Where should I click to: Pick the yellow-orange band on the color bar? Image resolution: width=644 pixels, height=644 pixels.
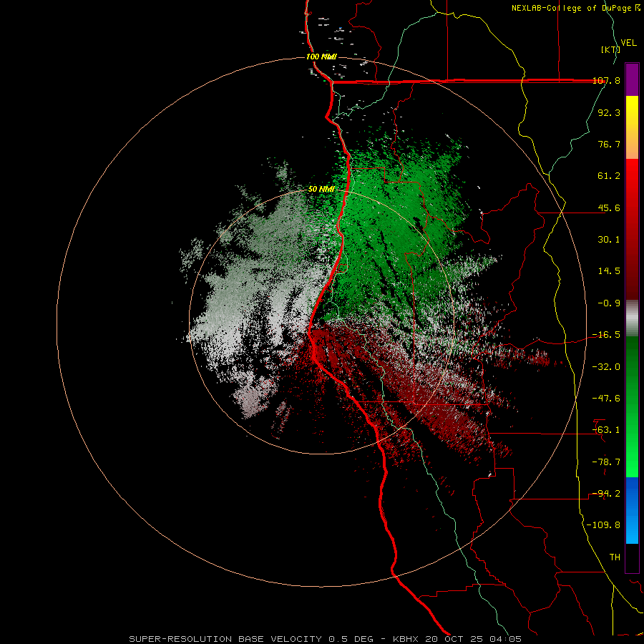pyautogui.click(x=632, y=127)
